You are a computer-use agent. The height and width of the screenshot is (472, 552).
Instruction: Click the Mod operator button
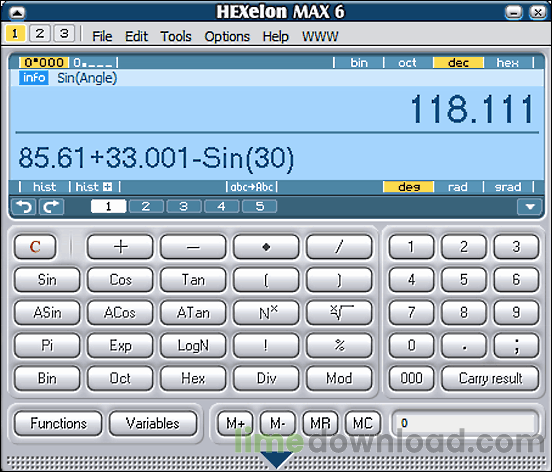[x=339, y=378]
